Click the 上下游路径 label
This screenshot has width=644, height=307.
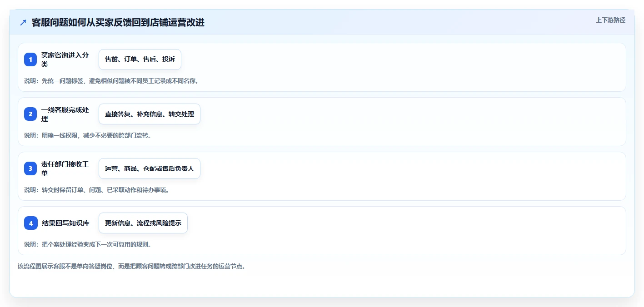[x=610, y=20]
